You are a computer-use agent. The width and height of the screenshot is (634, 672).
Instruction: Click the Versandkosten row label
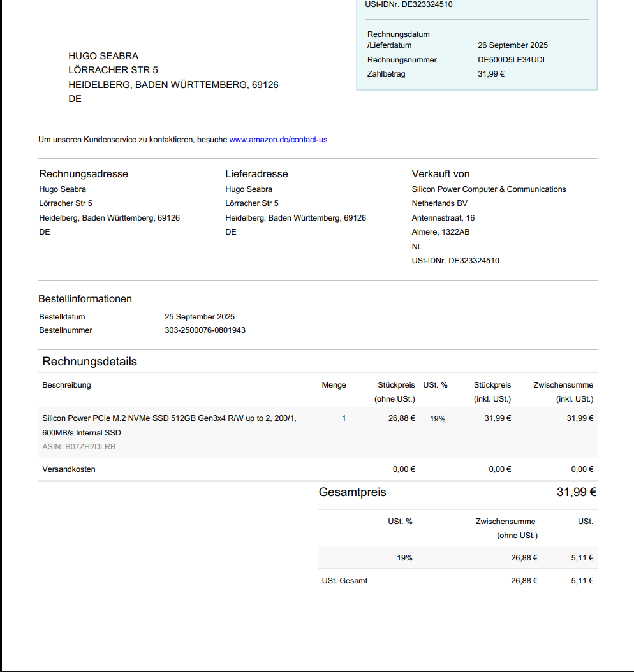click(69, 469)
